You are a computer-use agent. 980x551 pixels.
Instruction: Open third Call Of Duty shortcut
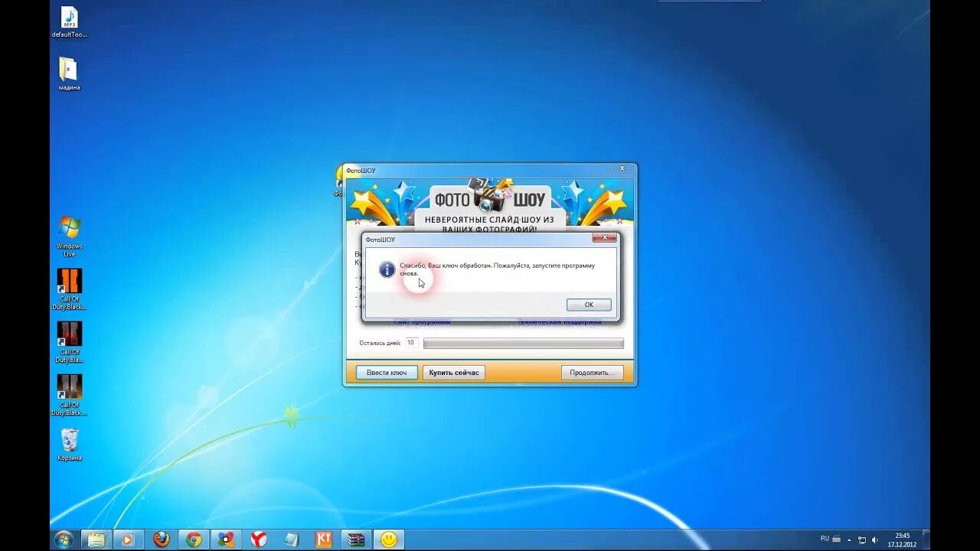coord(69,395)
